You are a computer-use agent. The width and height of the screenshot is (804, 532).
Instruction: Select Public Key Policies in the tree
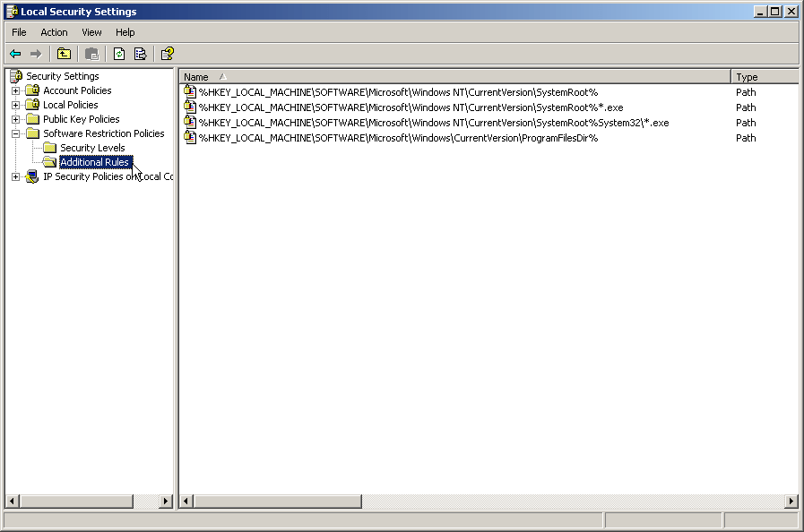point(82,119)
